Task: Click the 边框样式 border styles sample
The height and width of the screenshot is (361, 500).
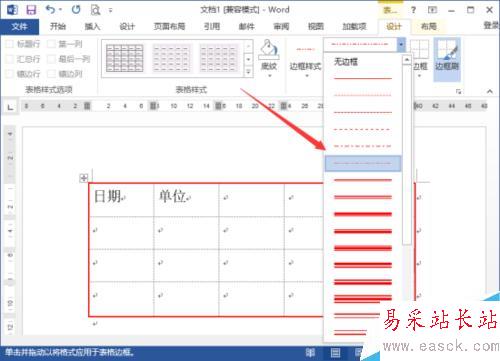Action: click(306, 50)
